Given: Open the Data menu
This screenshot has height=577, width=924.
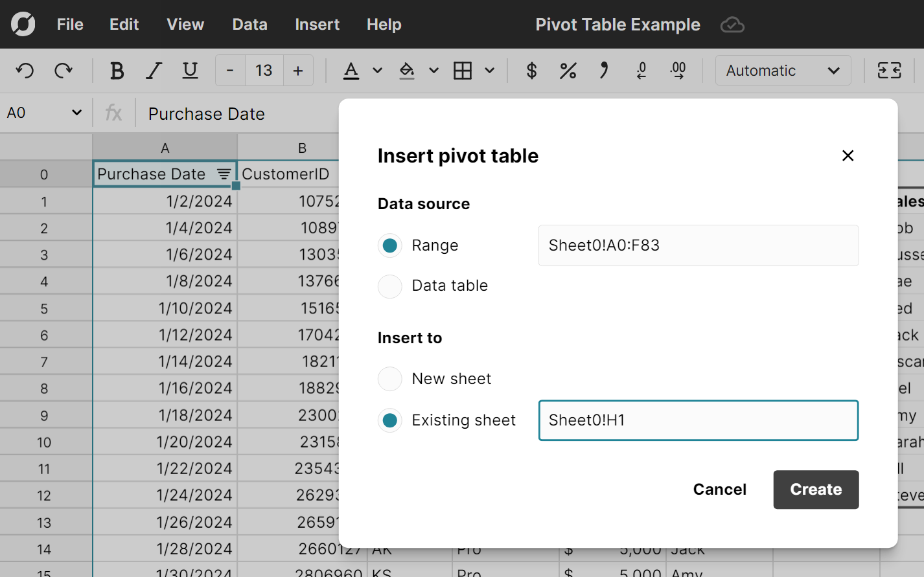Looking at the screenshot, I should [249, 25].
